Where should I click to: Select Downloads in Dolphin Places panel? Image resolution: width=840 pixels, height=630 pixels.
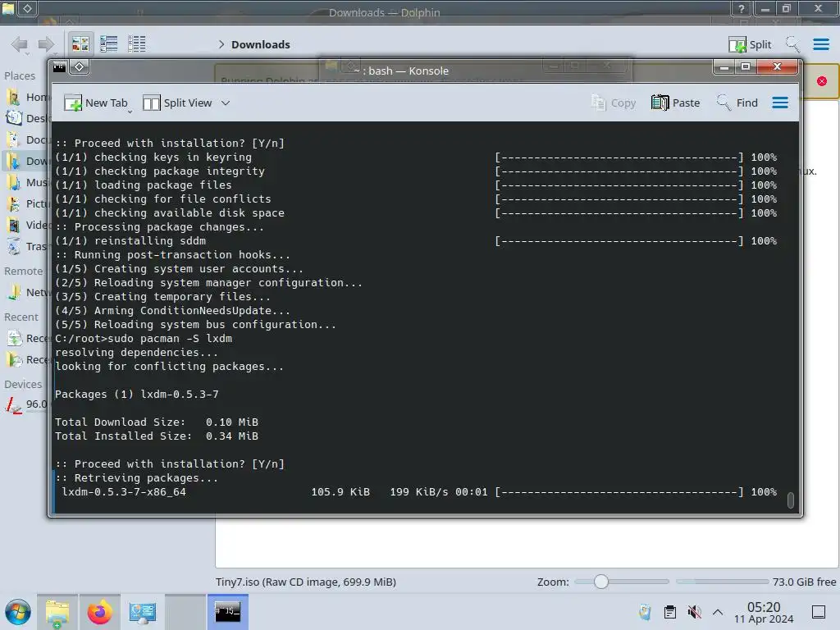click(27, 162)
